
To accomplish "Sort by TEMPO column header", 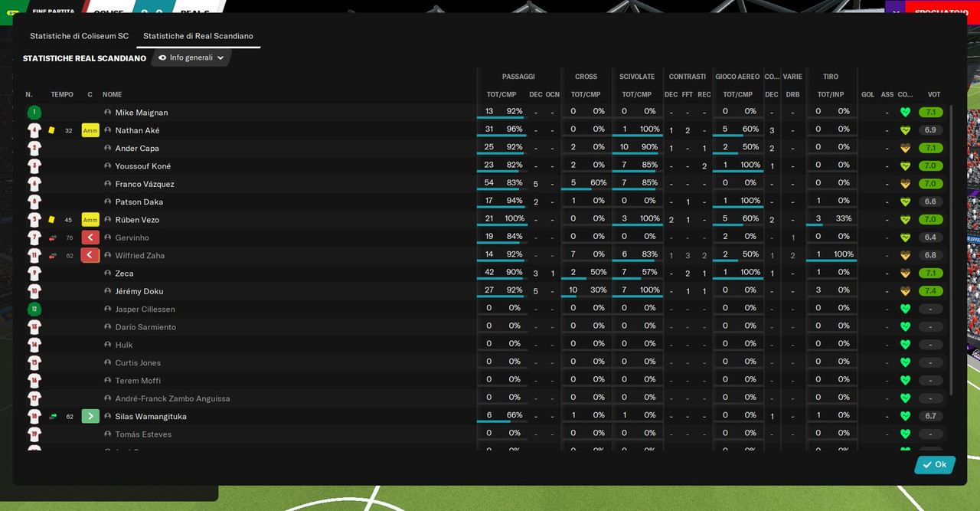I will click(x=62, y=95).
